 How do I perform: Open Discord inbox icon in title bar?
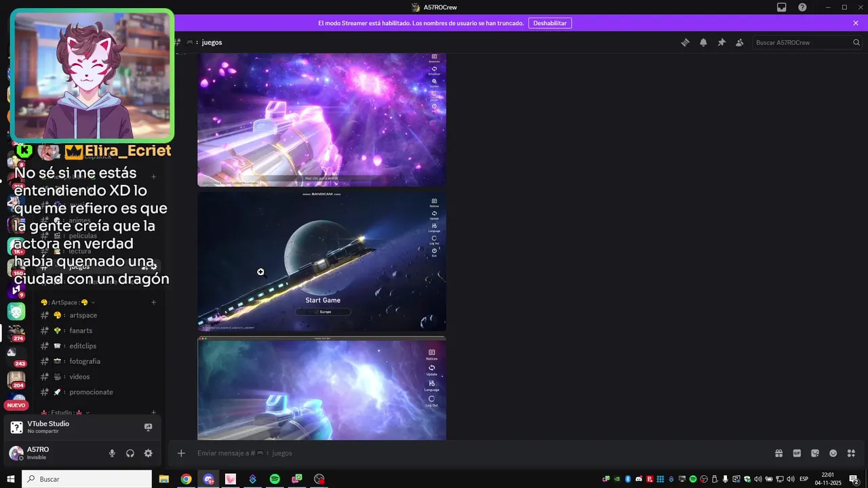[x=782, y=7]
